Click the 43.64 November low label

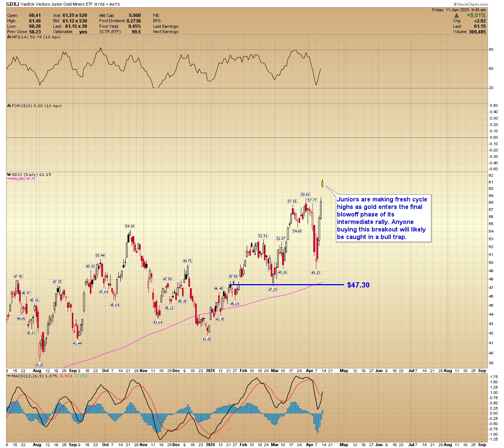pyautogui.click(x=158, y=322)
